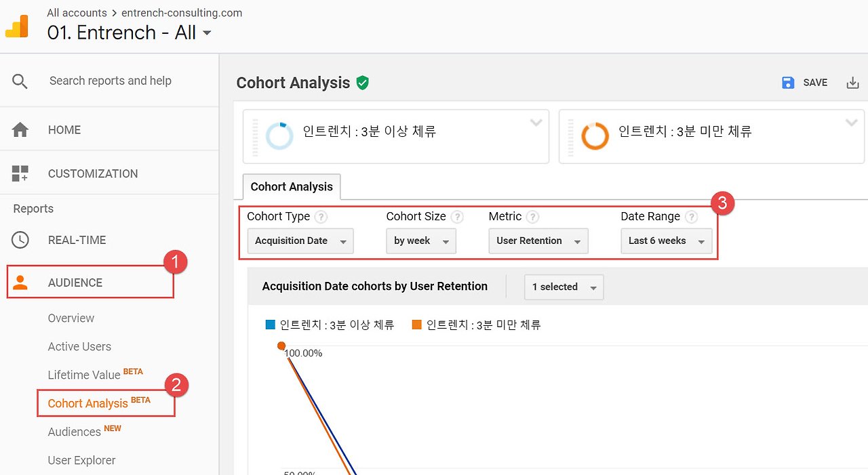Select the Cohort Analysis tab
868x475 pixels.
pyautogui.click(x=292, y=187)
